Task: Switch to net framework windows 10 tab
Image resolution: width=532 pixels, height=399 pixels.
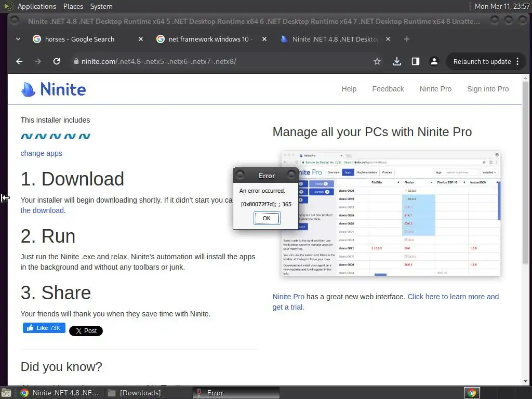Action: (210, 39)
